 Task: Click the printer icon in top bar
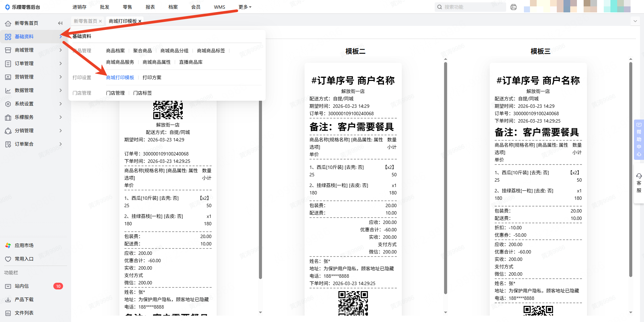pyautogui.click(x=513, y=7)
